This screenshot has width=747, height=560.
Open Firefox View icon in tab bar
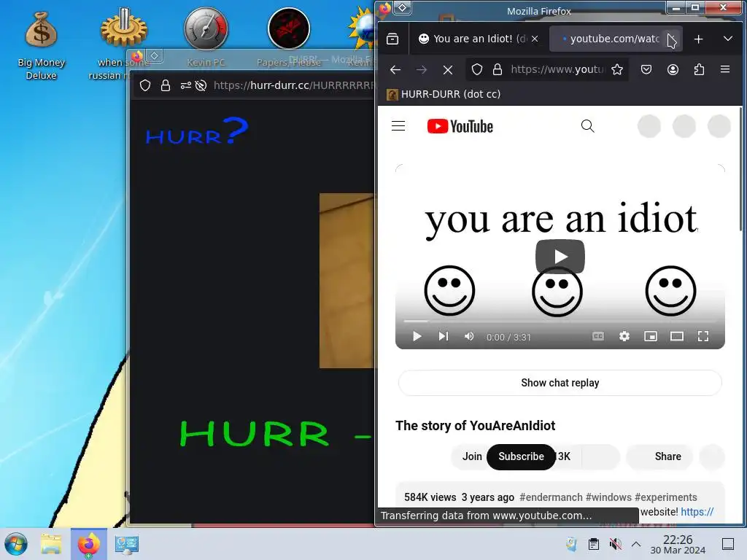click(x=392, y=39)
